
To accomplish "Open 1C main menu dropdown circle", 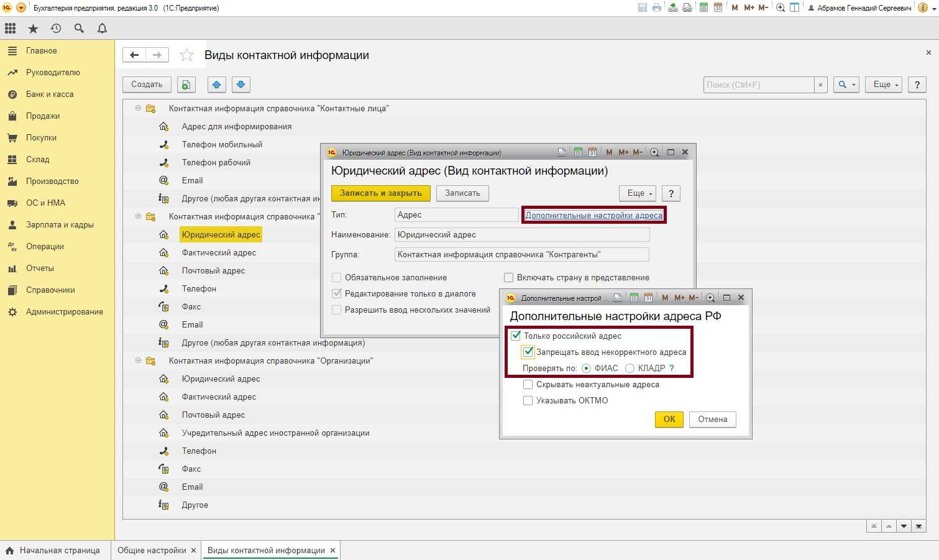I will [x=21, y=8].
